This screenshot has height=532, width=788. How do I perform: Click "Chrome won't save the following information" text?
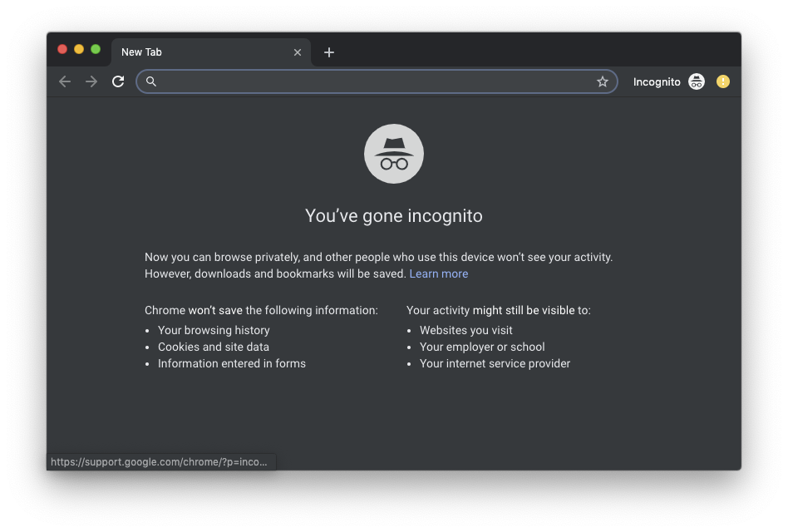coord(261,310)
